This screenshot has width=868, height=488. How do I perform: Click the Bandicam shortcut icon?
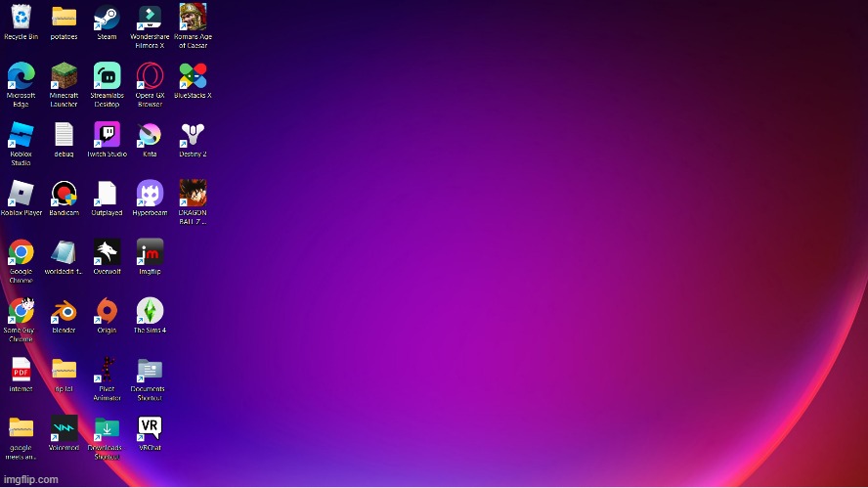[x=64, y=194]
